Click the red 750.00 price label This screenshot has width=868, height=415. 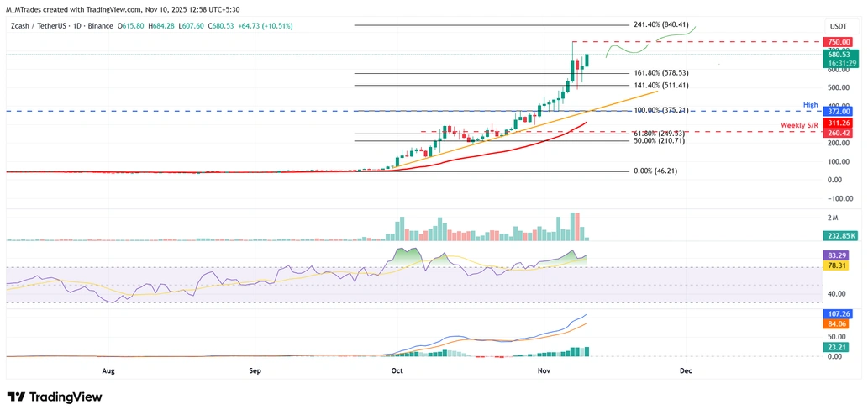[x=837, y=41]
